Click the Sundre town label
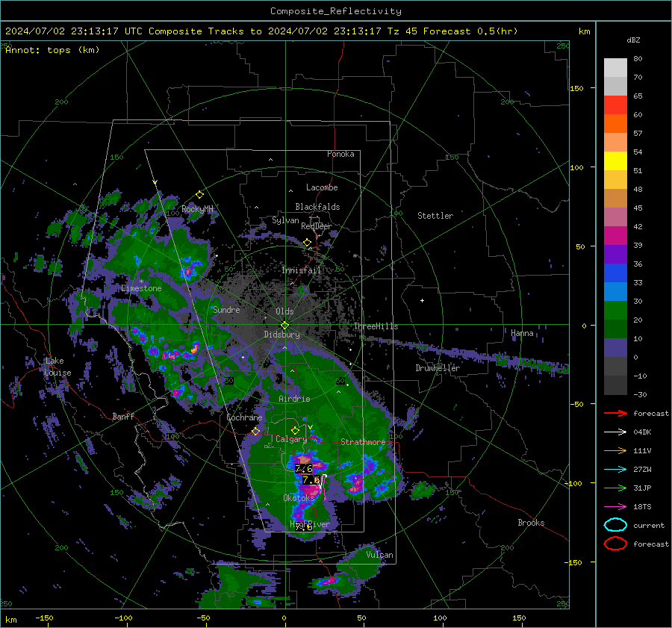Viewport: 672px width, 628px height. point(226,310)
